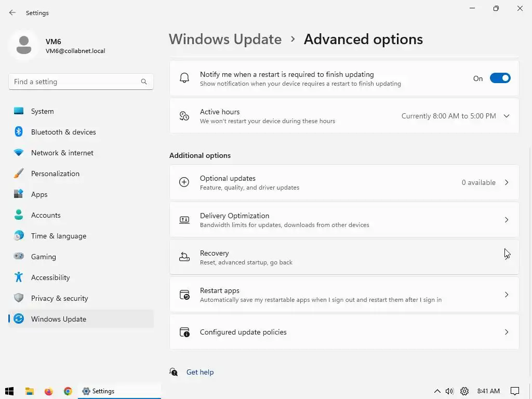Click the back arrow in Settings header
This screenshot has height=399, width=532.
12,12
